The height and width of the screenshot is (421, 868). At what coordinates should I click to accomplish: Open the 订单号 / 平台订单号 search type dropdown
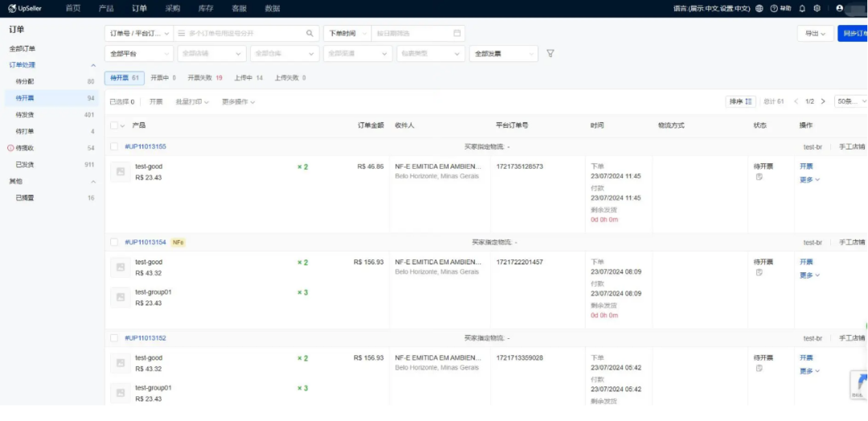click(139, 33)
